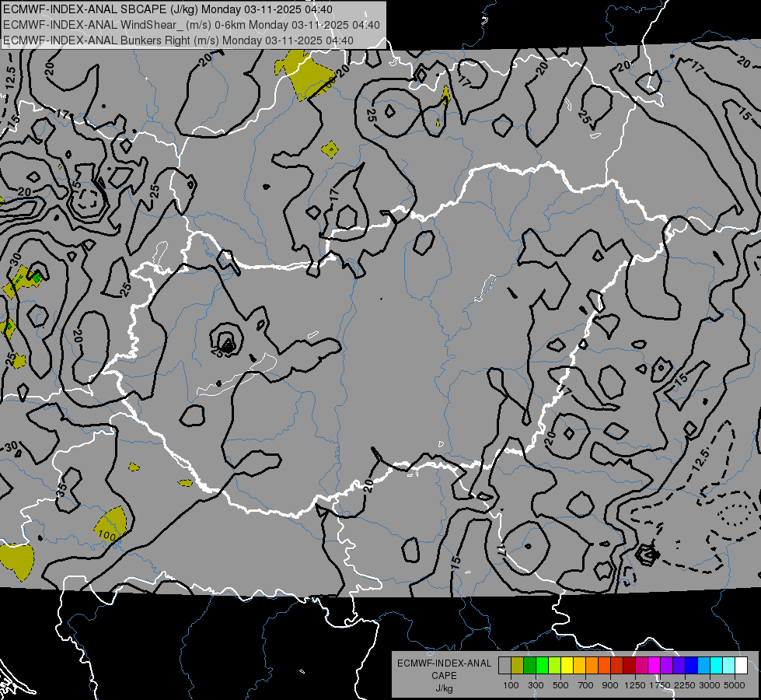Click the 900 legend tick label
This screenshot has width=761, height=700.
click(610, 685)
